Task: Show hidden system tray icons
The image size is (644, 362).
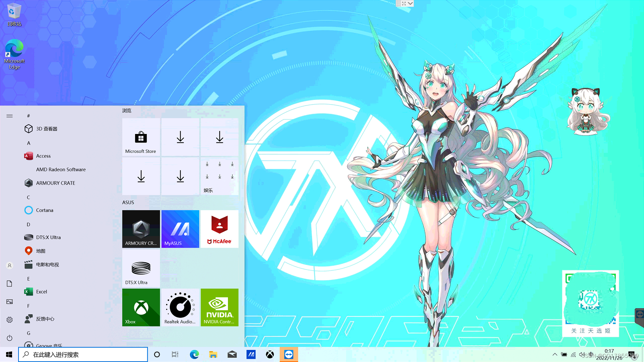Action: (555, 355)
